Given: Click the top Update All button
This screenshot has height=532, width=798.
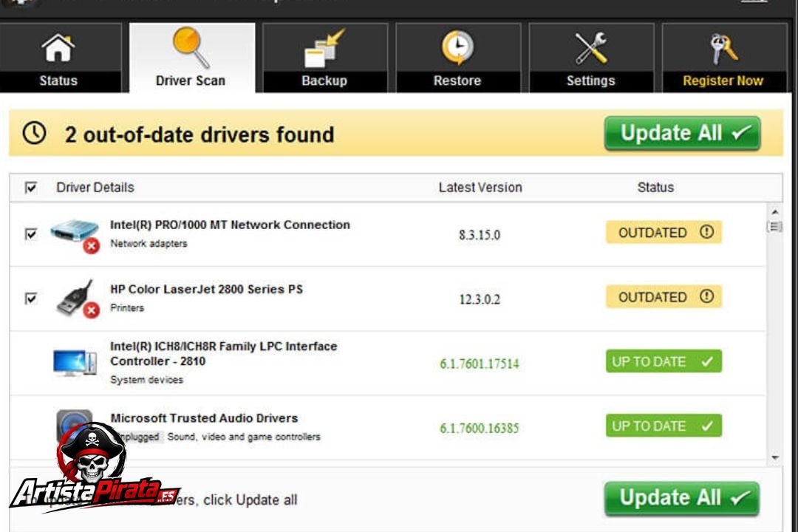Looking at the screenshot, I should (x=683, y=134).
